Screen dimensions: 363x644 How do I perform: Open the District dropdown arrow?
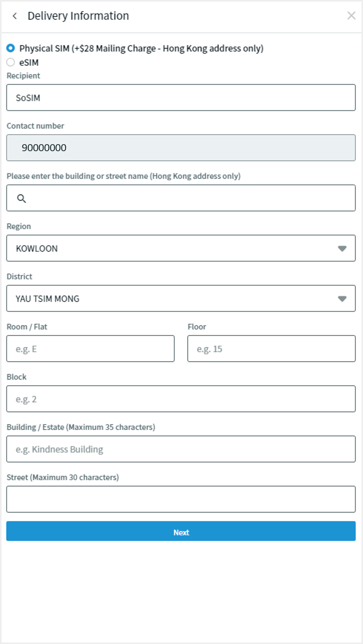(x=342, y=299)
